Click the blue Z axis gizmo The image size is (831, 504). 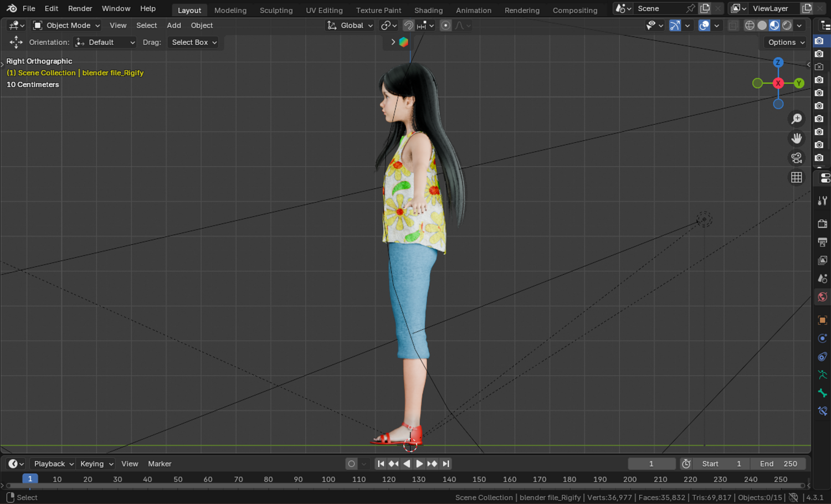coord(778,63)
